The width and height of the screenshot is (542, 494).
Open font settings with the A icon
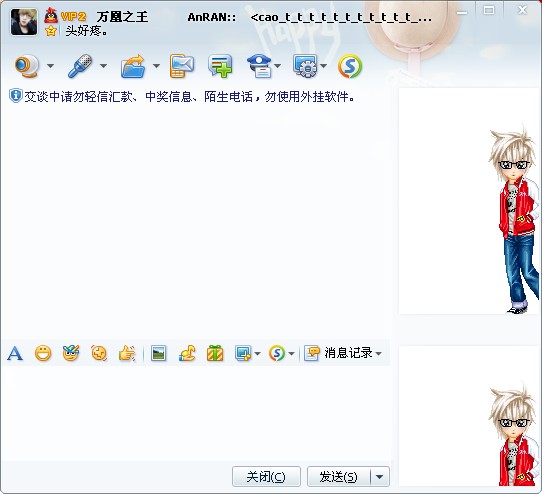point(15,353)
